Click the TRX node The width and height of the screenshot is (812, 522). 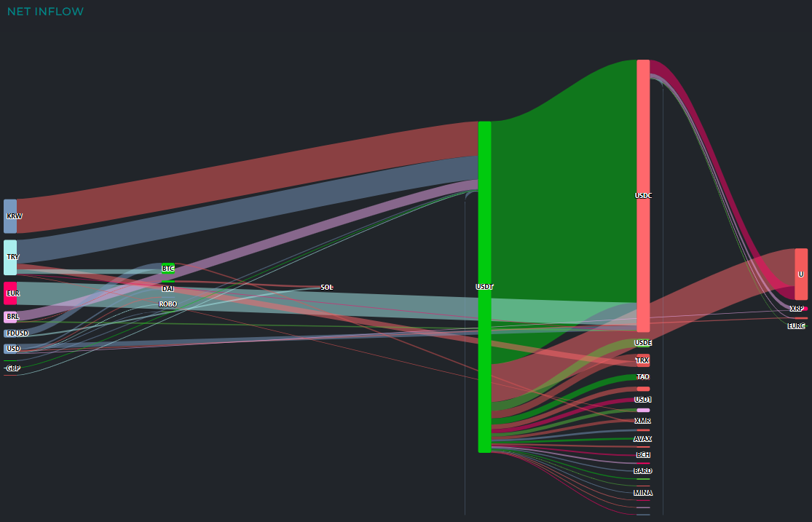[642, 360]
